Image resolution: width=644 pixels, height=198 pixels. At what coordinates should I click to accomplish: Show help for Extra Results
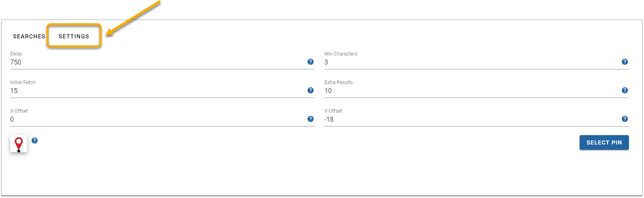(x=625, y=91)
